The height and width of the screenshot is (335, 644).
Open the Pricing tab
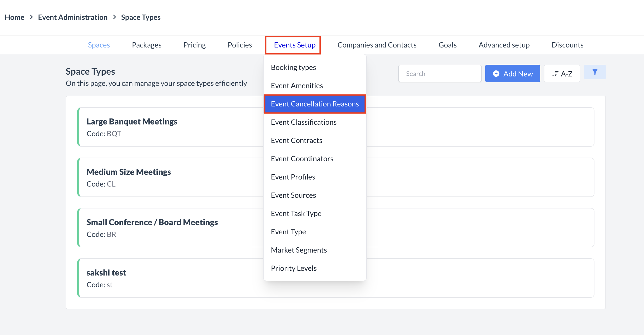point(195,45)
